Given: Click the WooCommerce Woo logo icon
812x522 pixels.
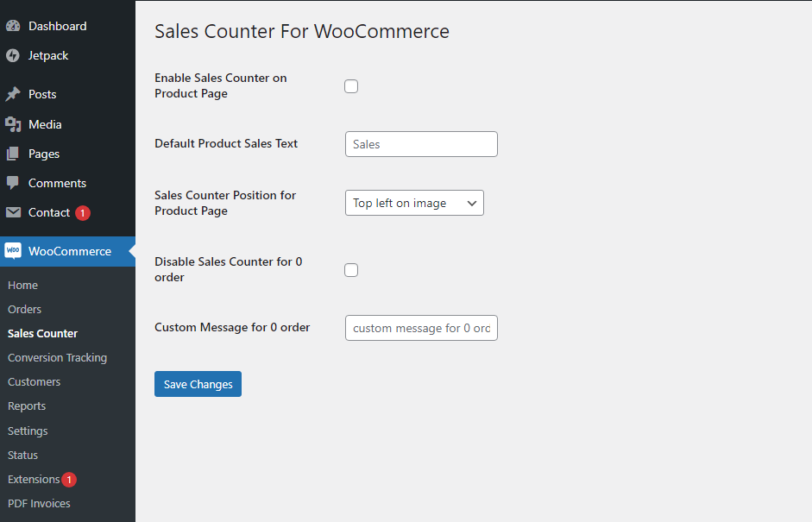Looking at the screenshot, I should (13, 251).
